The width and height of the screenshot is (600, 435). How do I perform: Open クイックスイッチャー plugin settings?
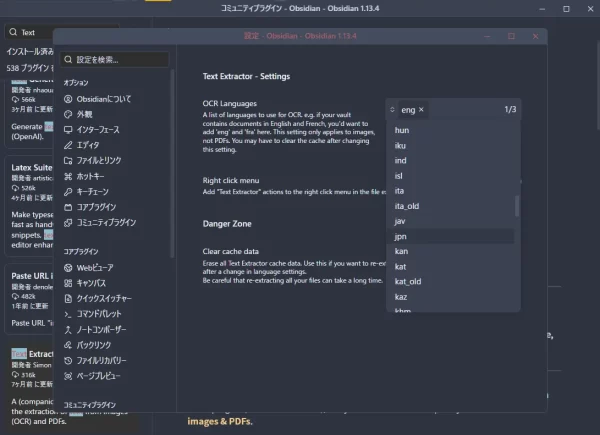pyautogui.click(x=98, y=298)
